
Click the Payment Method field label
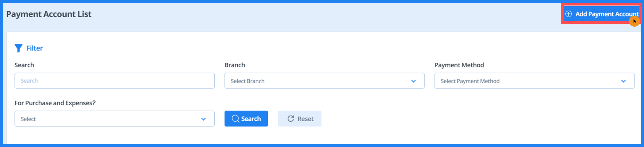click(459, 65)
